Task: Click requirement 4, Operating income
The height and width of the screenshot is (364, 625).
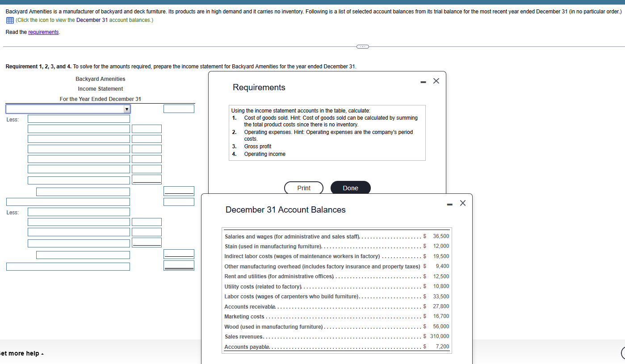Action: pos(264,154)
